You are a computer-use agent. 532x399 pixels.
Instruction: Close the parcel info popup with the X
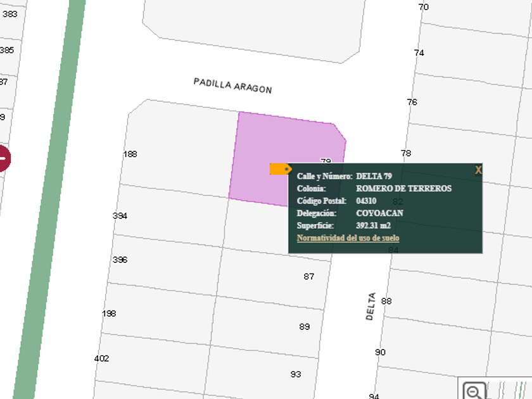pyautogui.click(x=478, y=170)
